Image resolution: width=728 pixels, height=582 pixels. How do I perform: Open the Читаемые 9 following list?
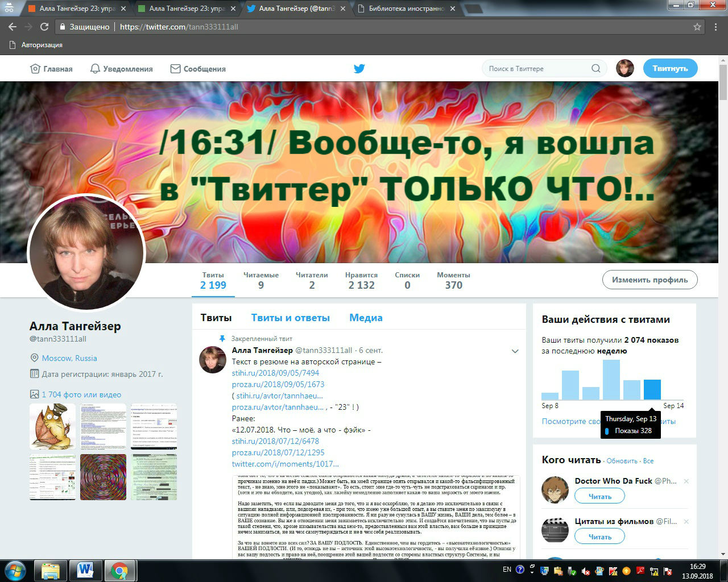[261, 280]
